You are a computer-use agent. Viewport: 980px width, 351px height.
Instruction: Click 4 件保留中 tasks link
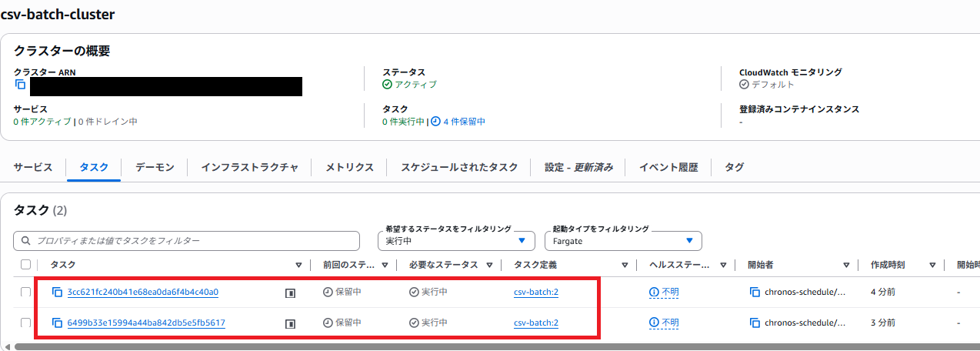(x=464, y=122)
